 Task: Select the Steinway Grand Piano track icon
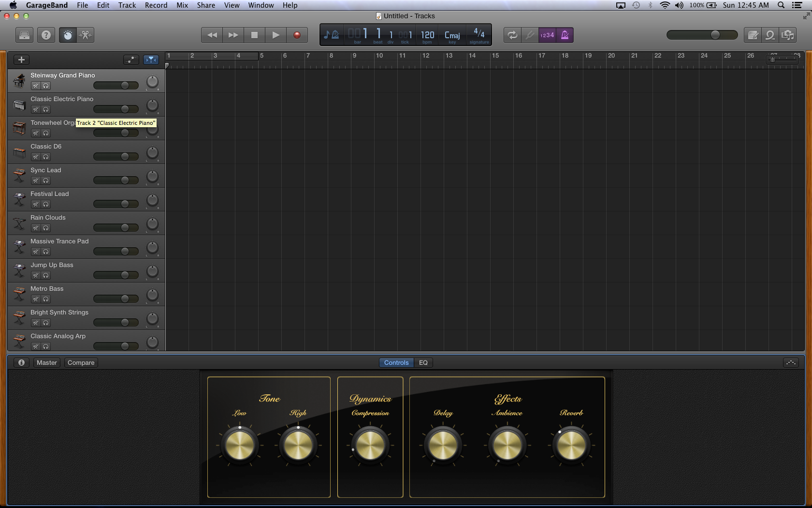(19, 81)
